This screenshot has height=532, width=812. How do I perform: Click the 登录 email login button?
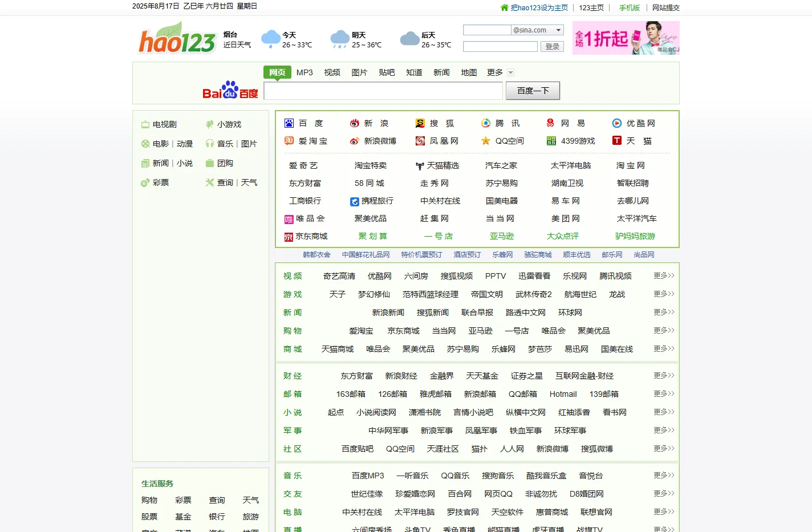tap(552, 47)
